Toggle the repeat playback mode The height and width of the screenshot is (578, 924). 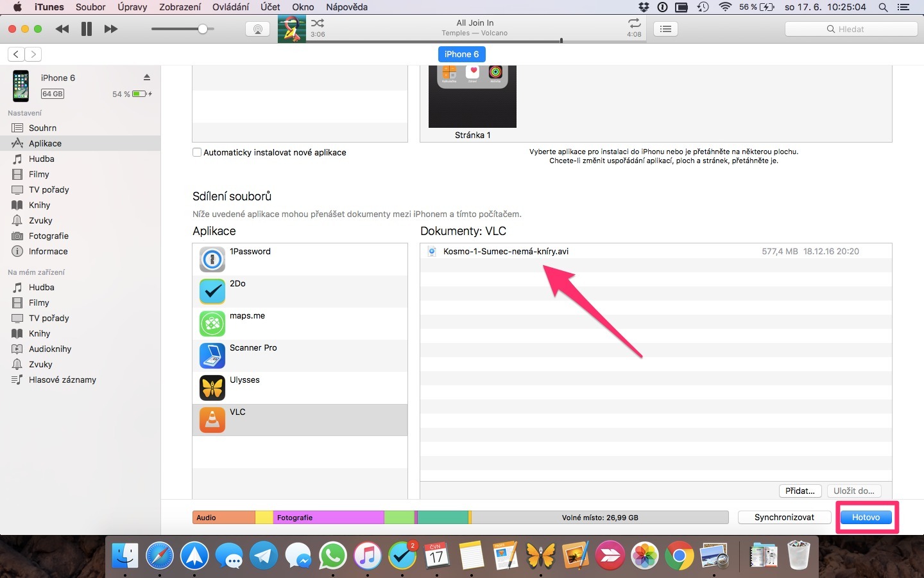pos(634,22)
